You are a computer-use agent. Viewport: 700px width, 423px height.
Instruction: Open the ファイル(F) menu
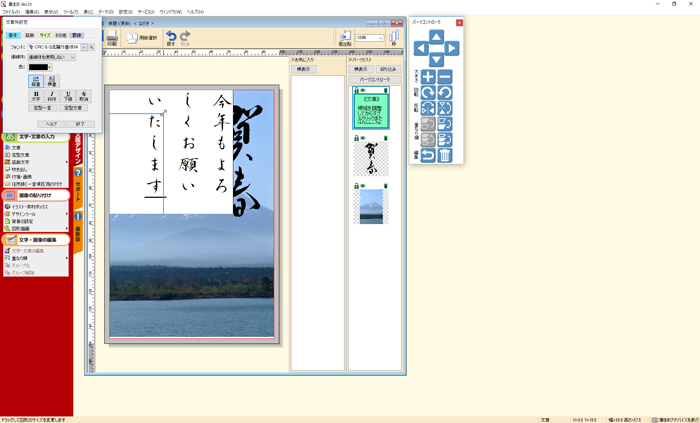tap(11, 12)
